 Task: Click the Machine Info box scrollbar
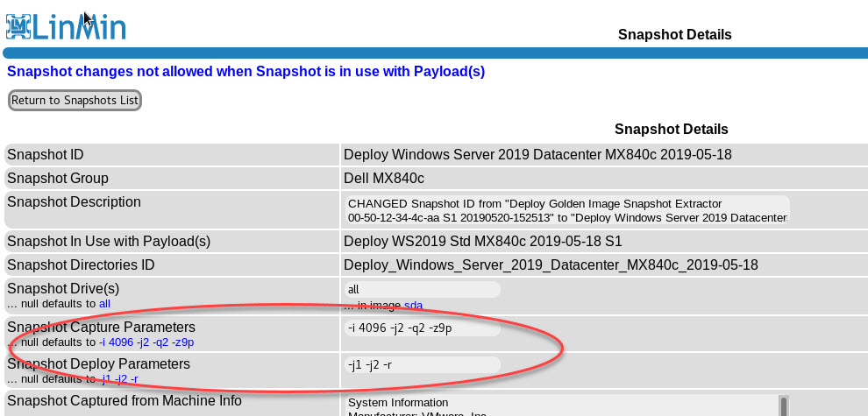pos(783,405)
